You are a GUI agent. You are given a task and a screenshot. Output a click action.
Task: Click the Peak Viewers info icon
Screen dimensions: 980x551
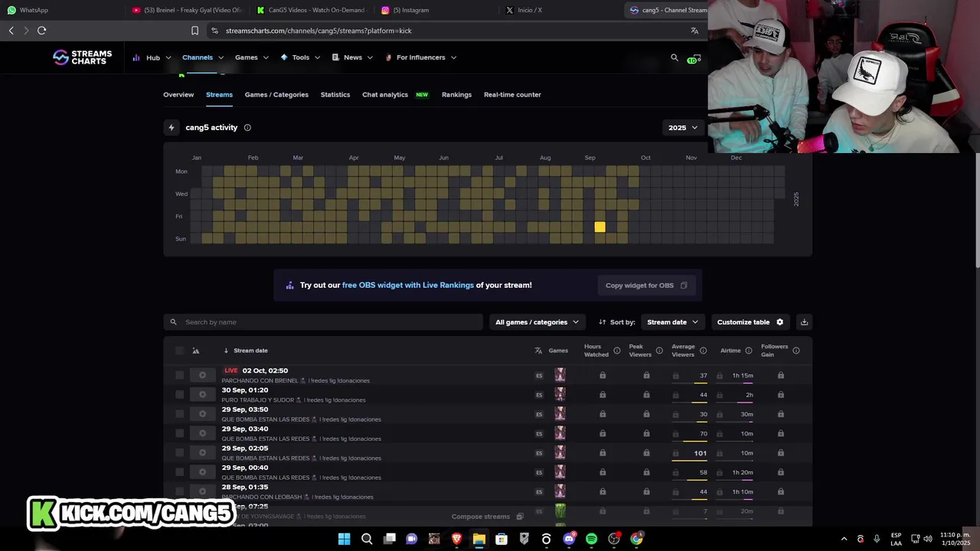tap(659, 350)
